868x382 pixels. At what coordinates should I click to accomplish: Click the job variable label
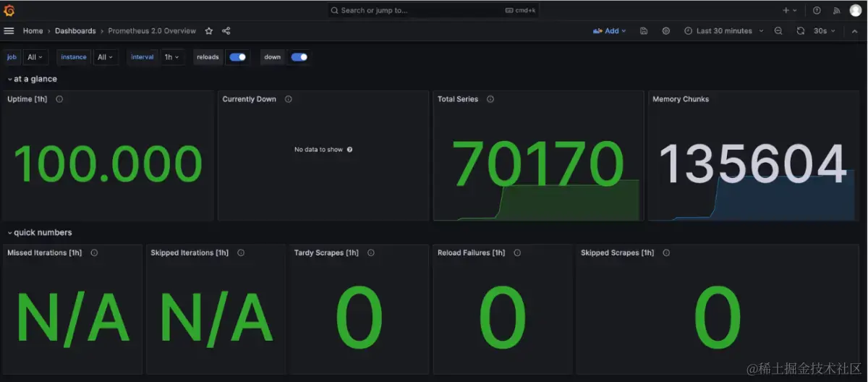click(12, 57)
